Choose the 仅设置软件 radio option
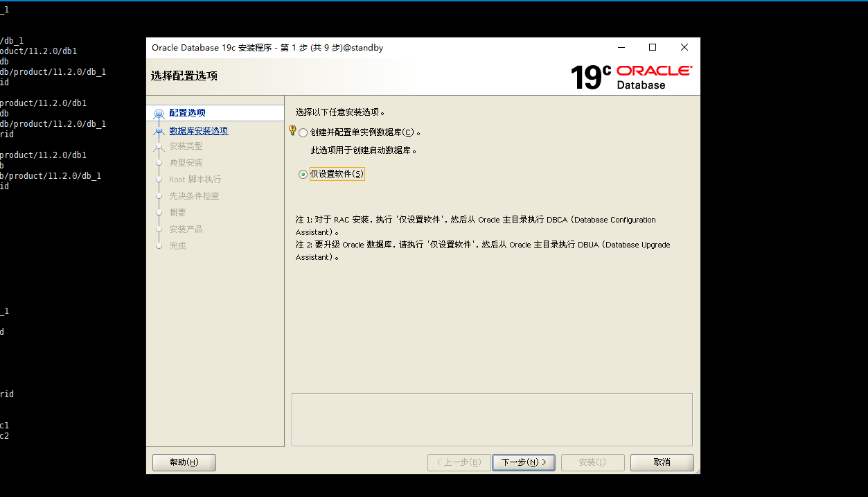This screenshot has height=497, width=868. click(303, 175)
